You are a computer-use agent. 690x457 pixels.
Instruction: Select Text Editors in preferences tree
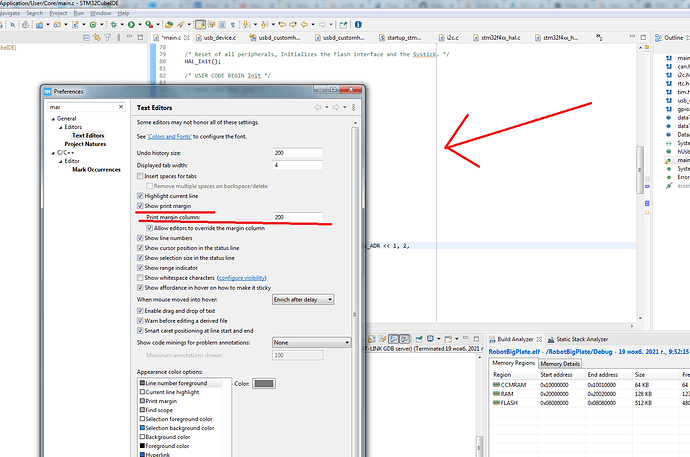(88, 135)
